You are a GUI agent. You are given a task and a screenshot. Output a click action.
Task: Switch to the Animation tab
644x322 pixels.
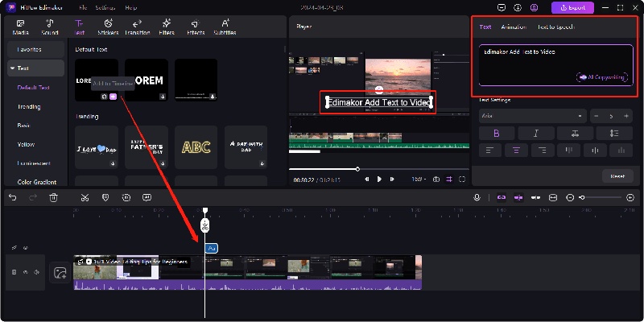click(x=514, y=27)
